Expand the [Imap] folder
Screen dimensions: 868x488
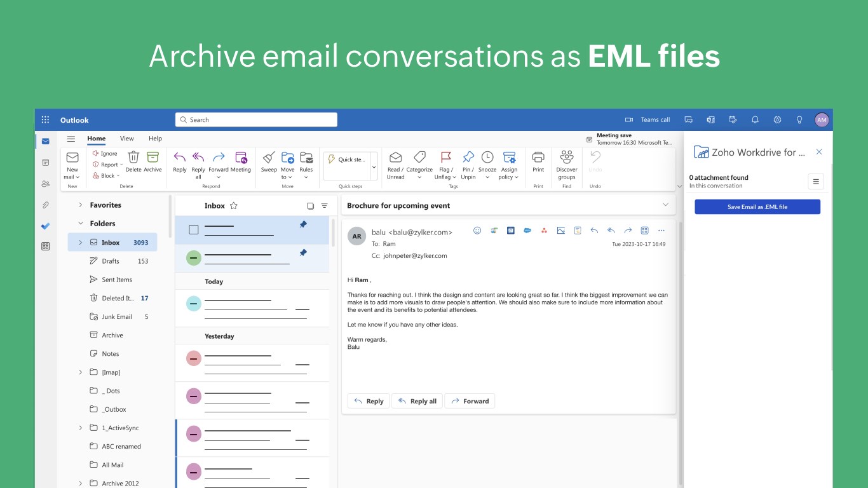coord(81,372)
